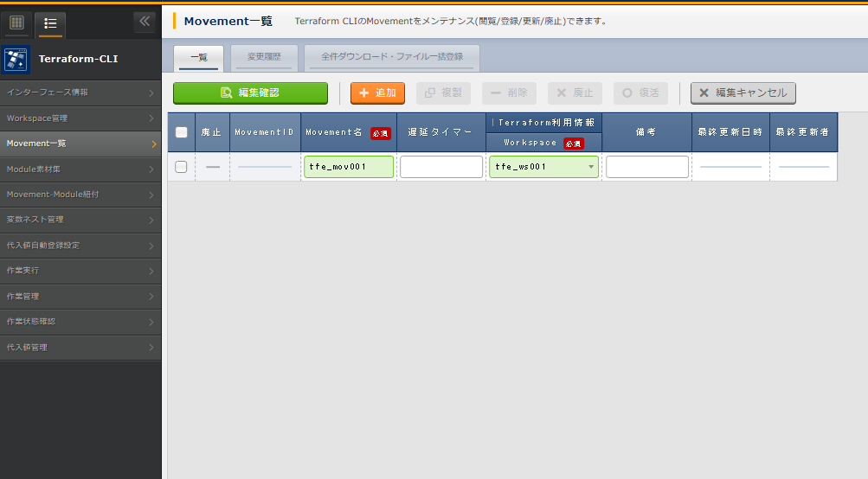Open the Workspace dropdown showing tfe_ws001
Image resolution: width=868 pixels, height=479 pixels.
point(543,167)
